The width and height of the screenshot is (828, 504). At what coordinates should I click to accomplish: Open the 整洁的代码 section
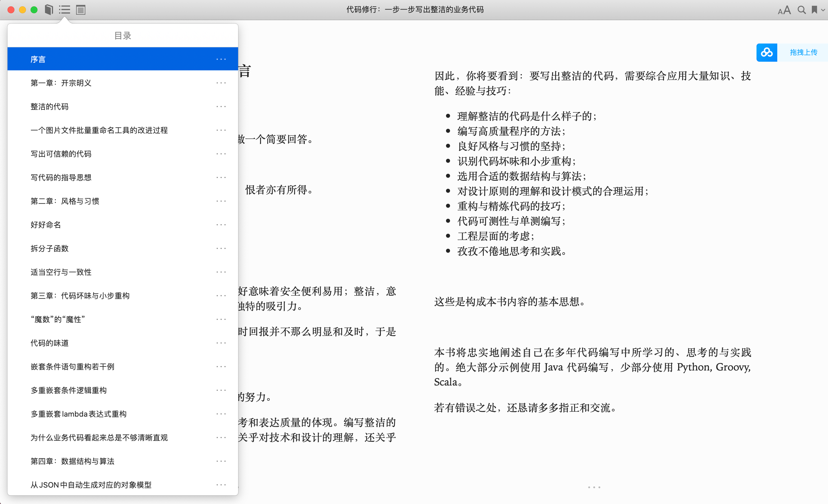pos(123,106)
